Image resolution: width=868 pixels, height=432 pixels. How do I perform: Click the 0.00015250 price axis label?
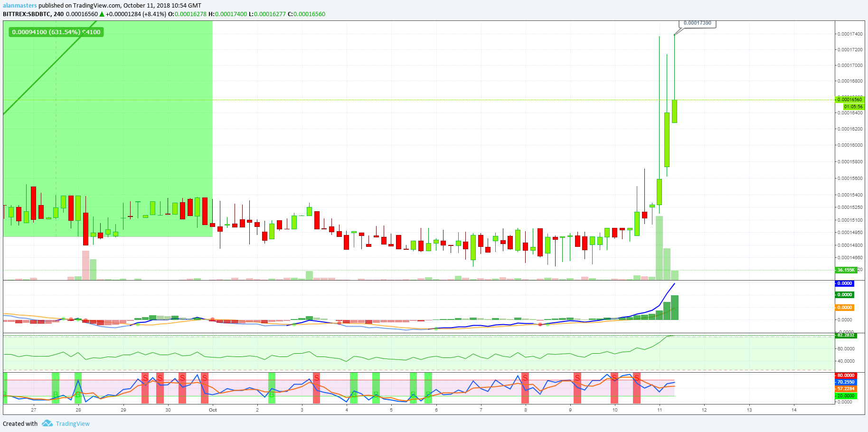(x=850, y=207)
